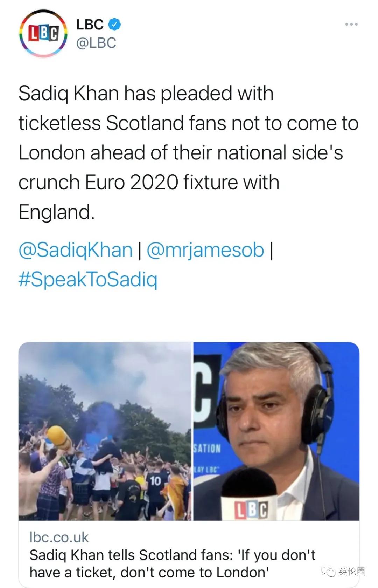Click the Euro 2020 text in tweet

click(132, 183)
